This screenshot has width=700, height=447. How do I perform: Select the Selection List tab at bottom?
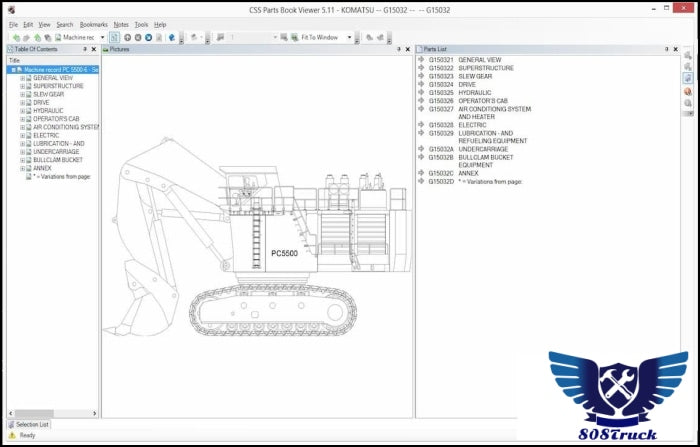pyautogui.click(x=30, y=424)
